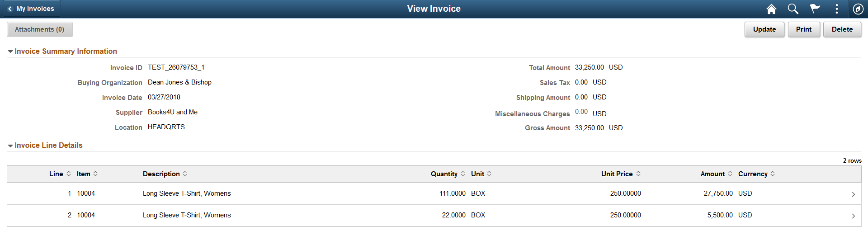Select Sales Tax 0.00 value
The height and width of the screenshot is (240, 868).
581,82
